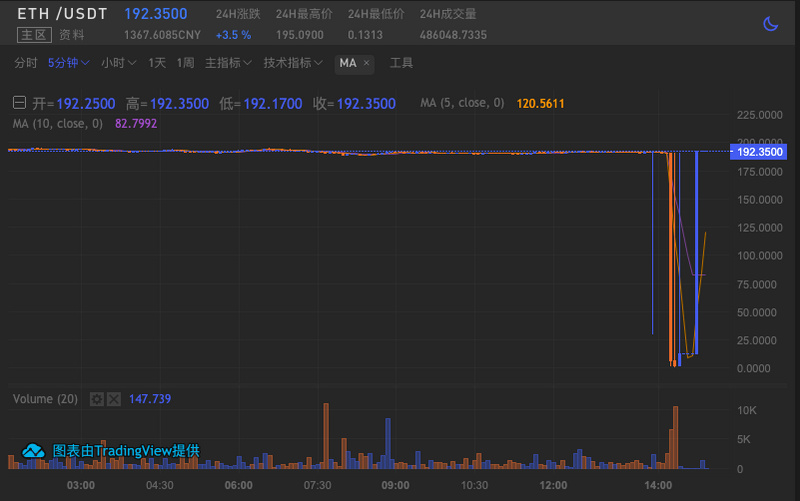Open Volume indicator settings gear
Viewport: 800px width, 501px height.
(96, 399)
